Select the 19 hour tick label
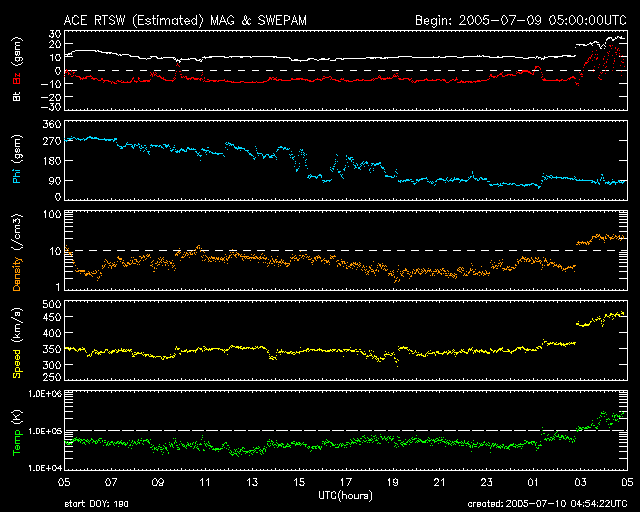 tap(393, 481)
